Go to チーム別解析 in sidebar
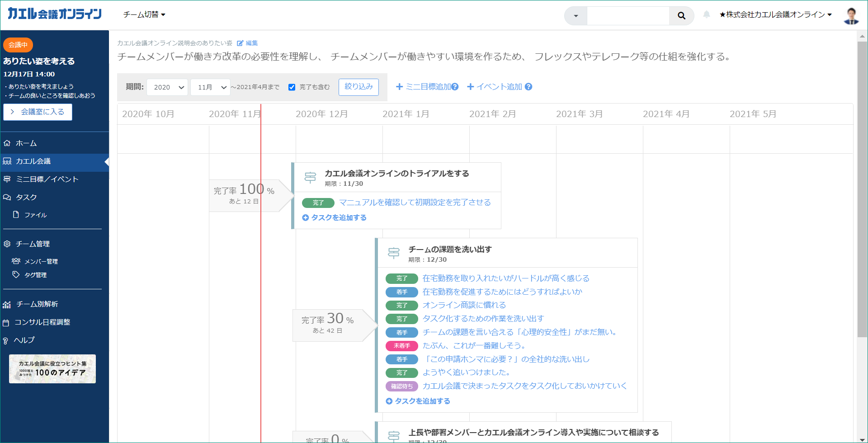The width and height of the screenshot is (868, 443). pos(37,304)
